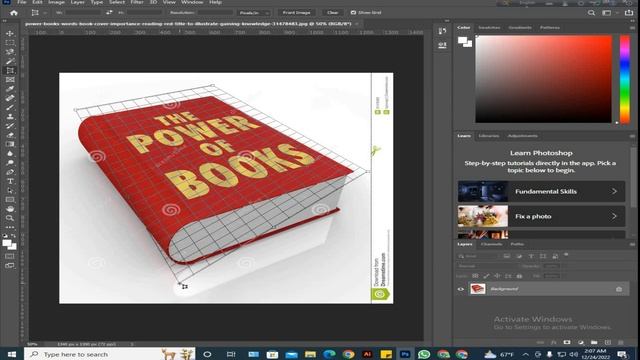Open the layer Opacity dropdown
This screenshot has width=640, height=360.
click(x=552, y=266)
